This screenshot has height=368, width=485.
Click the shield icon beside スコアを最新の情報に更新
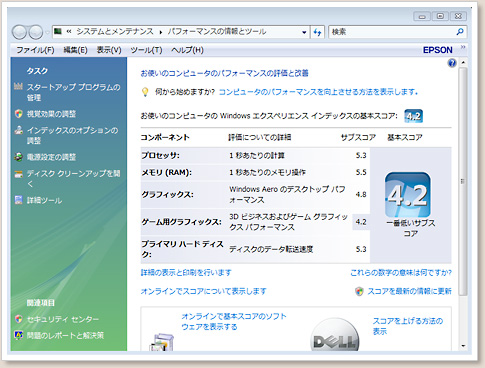point(359,292)
